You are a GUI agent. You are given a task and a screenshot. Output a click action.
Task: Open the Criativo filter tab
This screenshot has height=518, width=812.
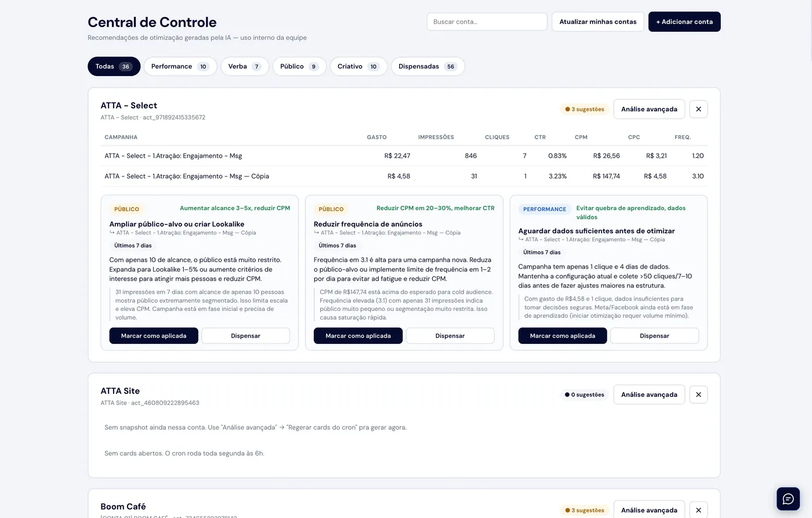point(358,66)
